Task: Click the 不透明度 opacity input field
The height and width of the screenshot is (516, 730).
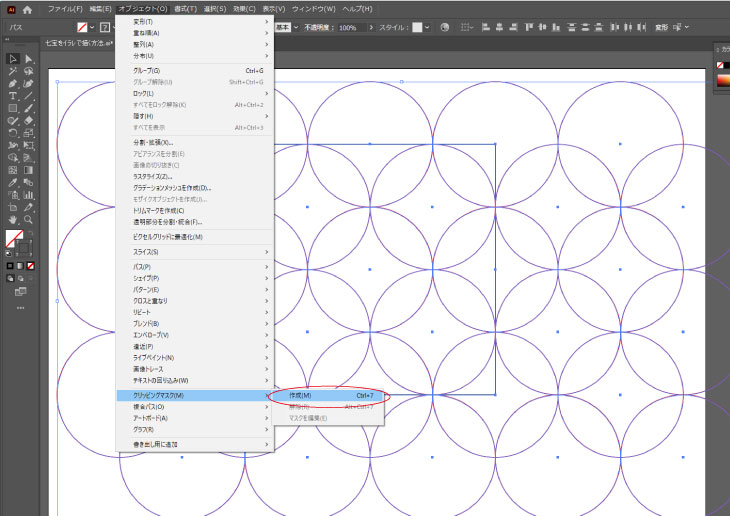Action: point(350,27)
